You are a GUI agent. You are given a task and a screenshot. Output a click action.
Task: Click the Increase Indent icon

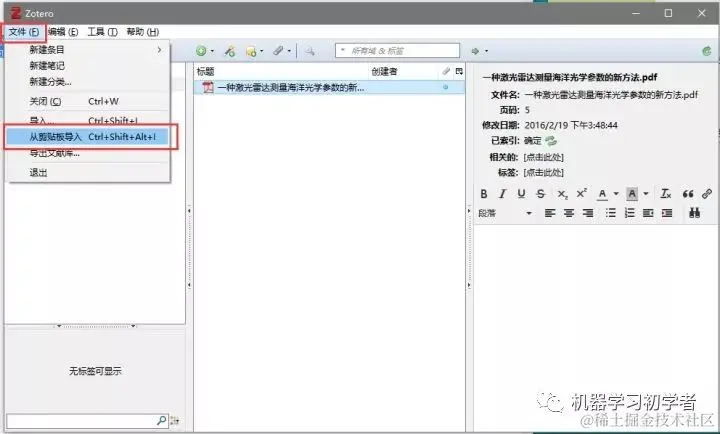pyautogui.click(x=667, y=213)
